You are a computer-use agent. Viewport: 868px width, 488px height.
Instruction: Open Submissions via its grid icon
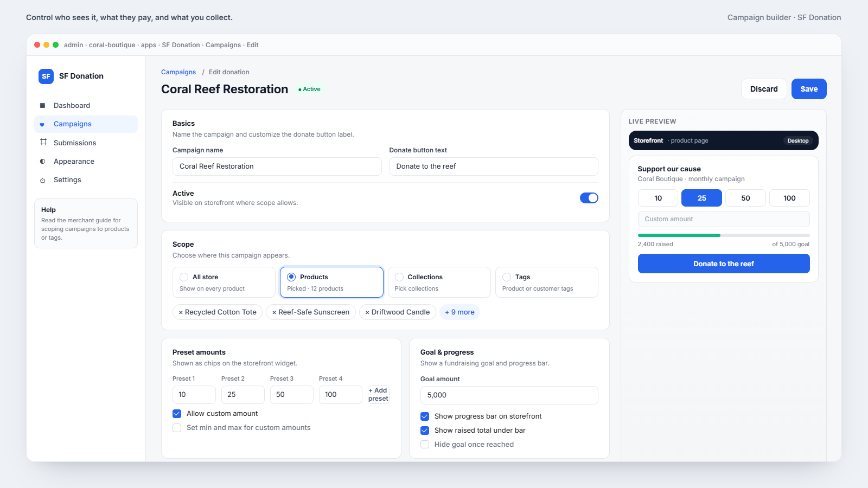[x=43, y=143]
